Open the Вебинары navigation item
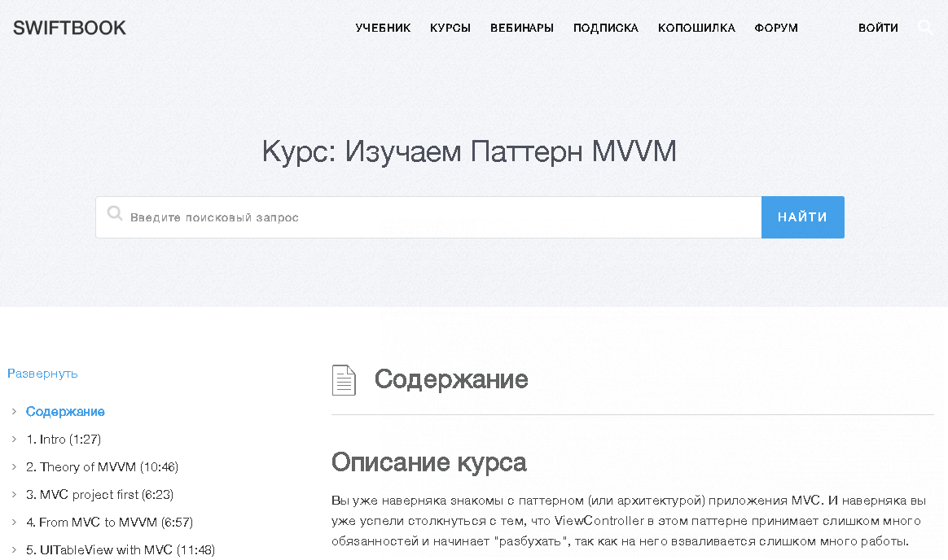The image size is (948, 560). point(522,28)
